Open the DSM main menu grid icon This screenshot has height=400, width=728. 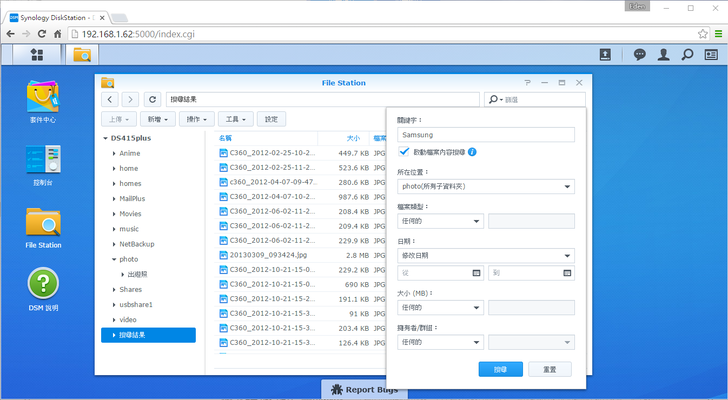point(37,54)
